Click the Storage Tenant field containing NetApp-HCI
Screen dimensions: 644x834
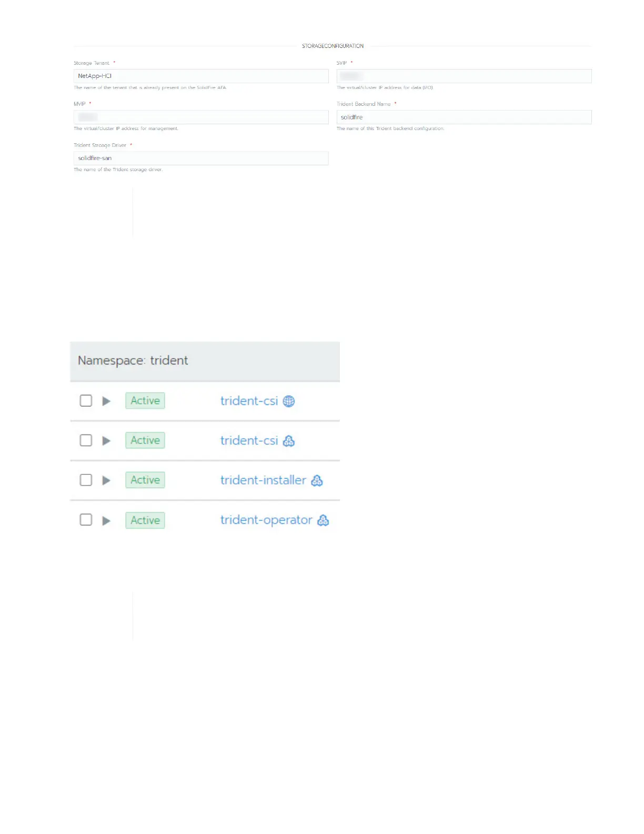201,76
